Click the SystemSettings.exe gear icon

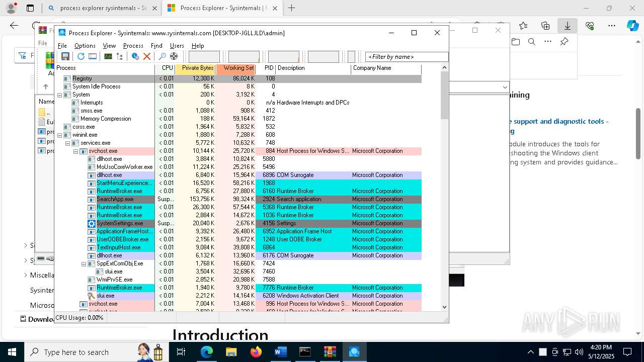pyautogui.click(x=91, y=223)
